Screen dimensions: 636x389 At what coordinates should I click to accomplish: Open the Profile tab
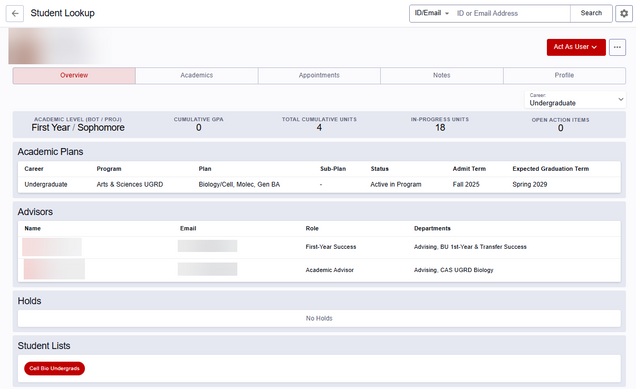coord(564,75)
